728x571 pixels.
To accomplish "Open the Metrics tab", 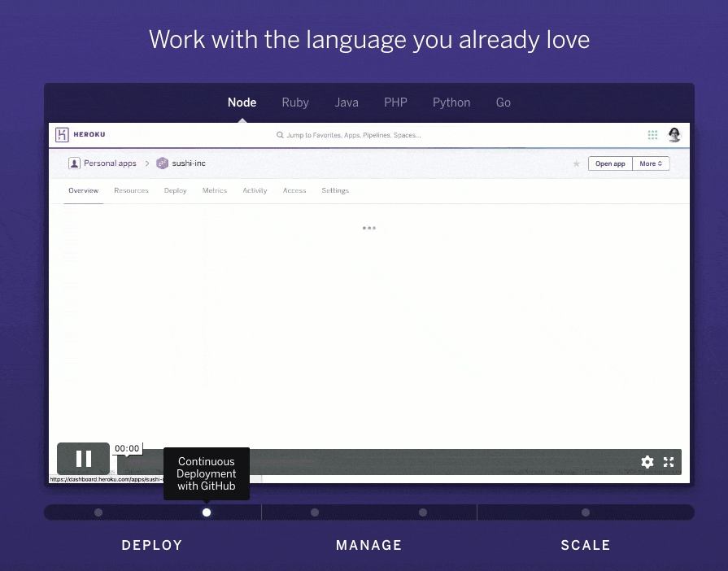I will 215,190.
